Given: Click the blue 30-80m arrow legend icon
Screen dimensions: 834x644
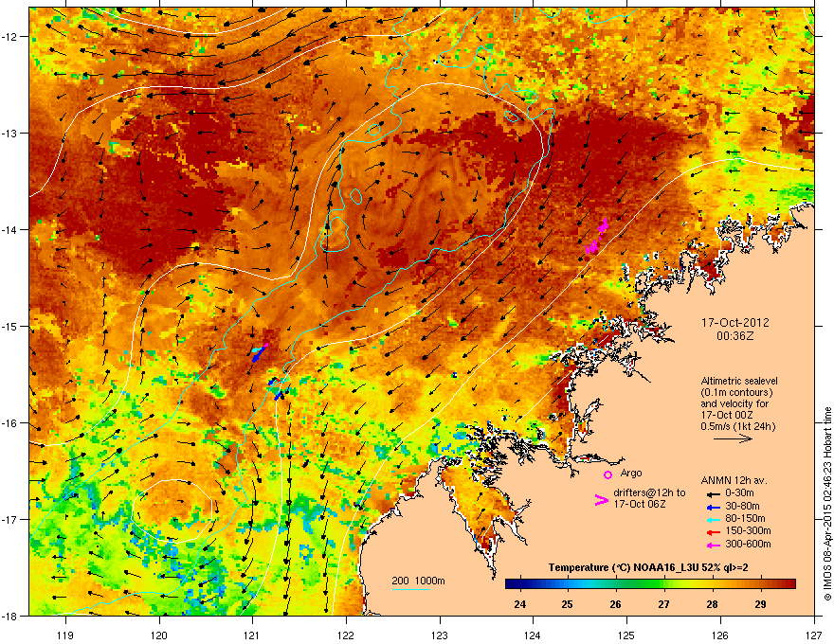Looking at the screenshot, I should click(713, 507).
